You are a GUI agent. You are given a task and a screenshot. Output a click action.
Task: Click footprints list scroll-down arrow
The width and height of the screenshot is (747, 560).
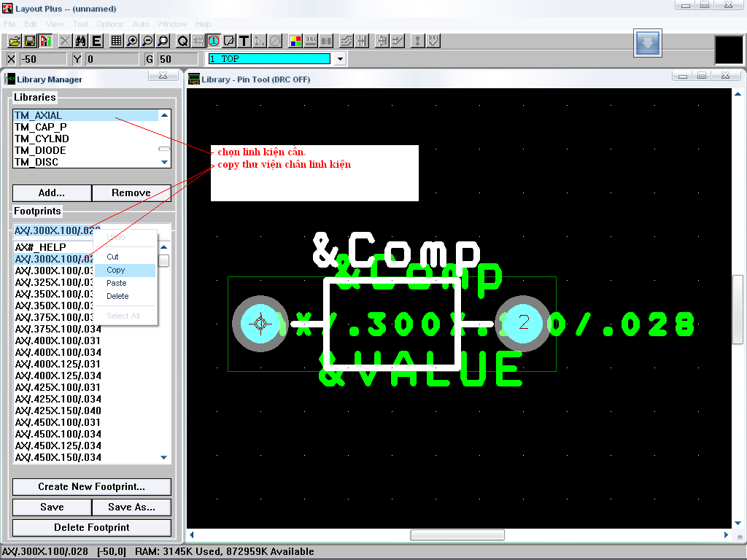[x=164, y=457]
